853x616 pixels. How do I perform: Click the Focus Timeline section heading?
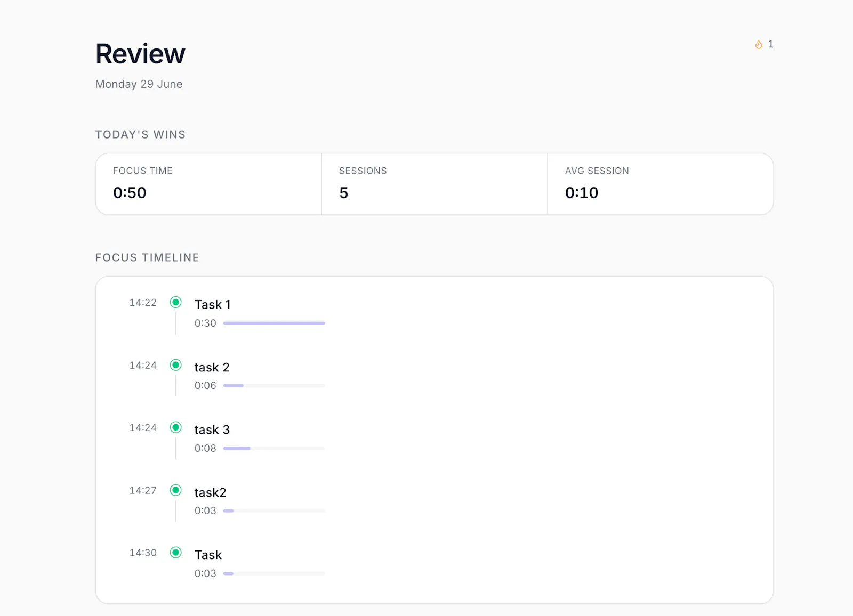(x=147, y=258)
